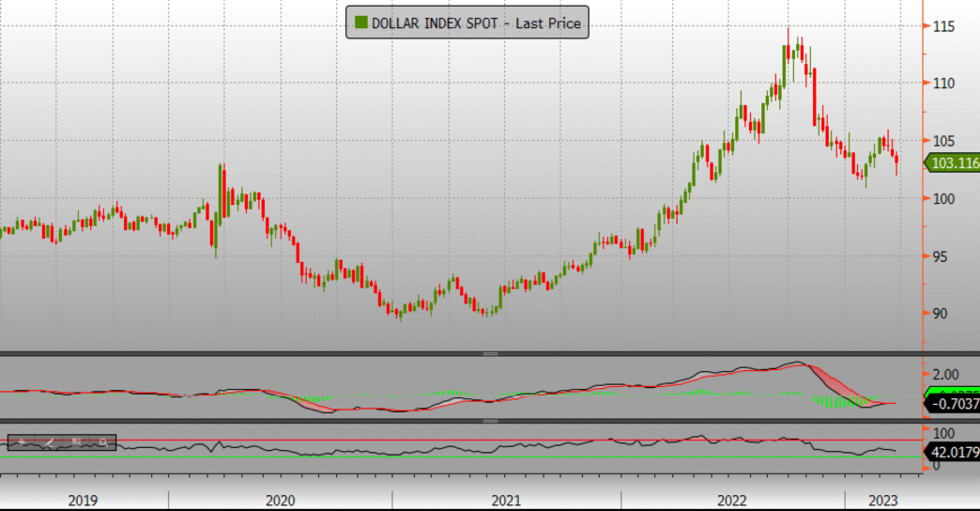Click the crosshair tool in the mini toolbar

(21, 441)
